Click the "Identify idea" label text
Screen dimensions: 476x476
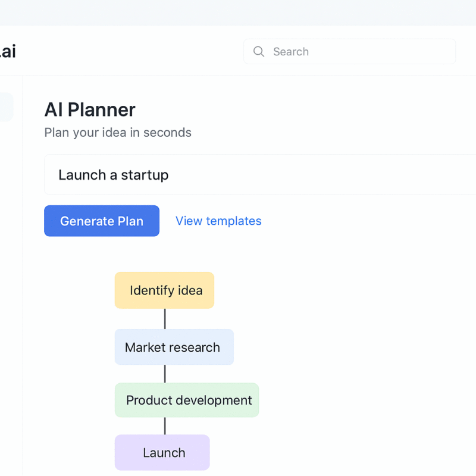166,290
